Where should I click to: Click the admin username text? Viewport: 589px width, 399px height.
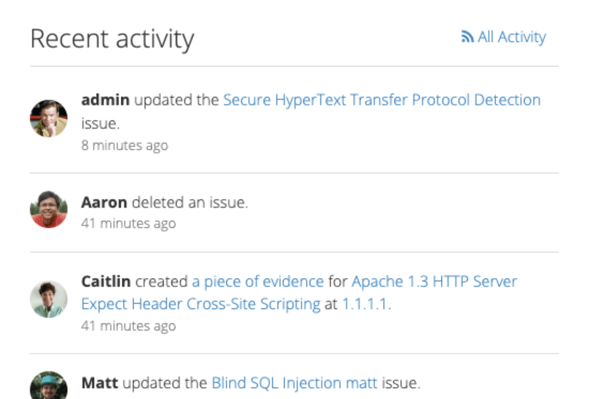[106, 100]
